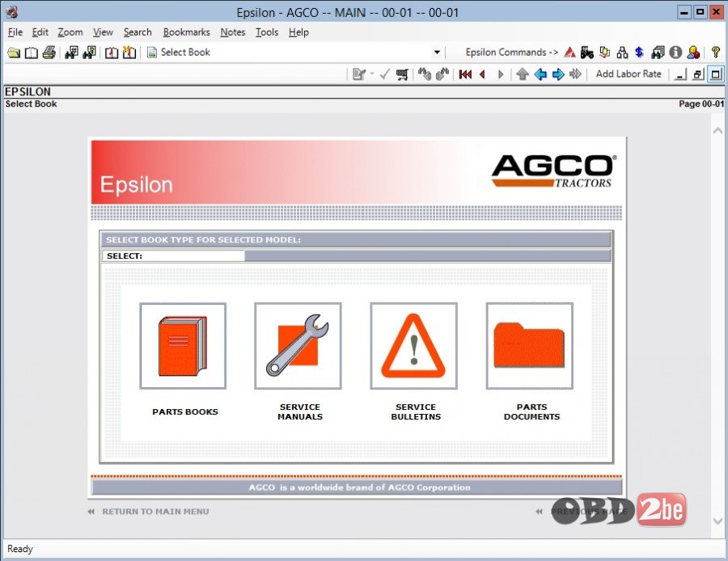Viewport: 728px width, 561px height.
Task: Click the red AGCO triangle logo icon
Action: [569, 53]
